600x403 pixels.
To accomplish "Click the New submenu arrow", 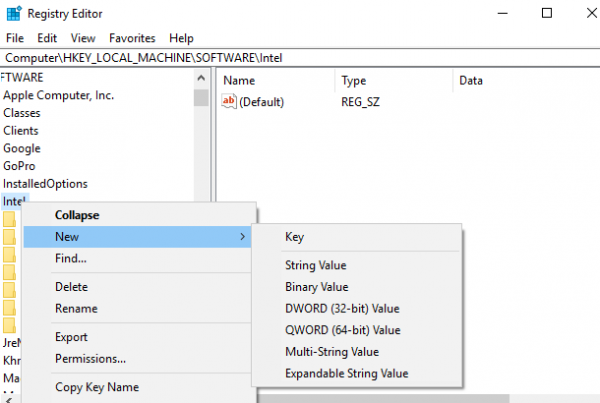I will point(243,237).
